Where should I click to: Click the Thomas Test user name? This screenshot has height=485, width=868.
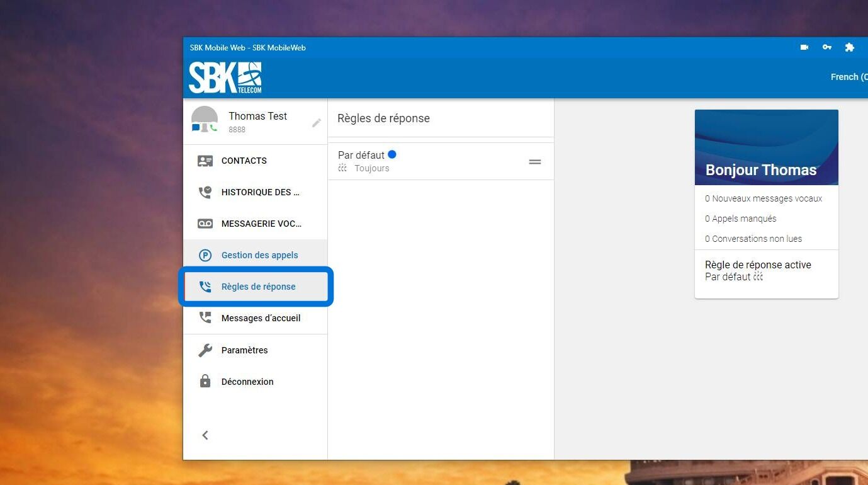(257, 116)
